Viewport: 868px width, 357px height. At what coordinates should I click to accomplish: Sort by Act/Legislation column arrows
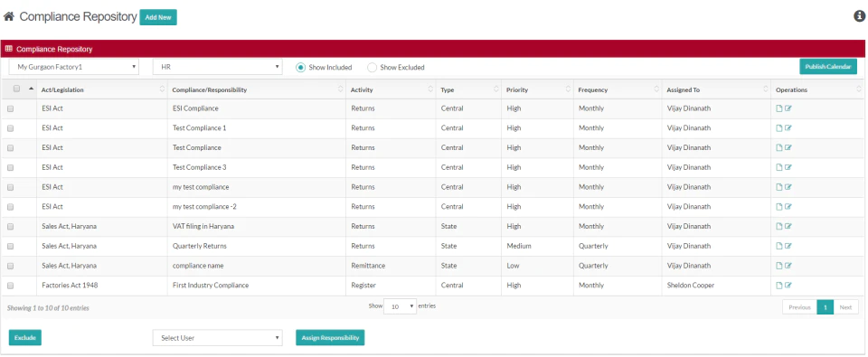coord(162,89)
